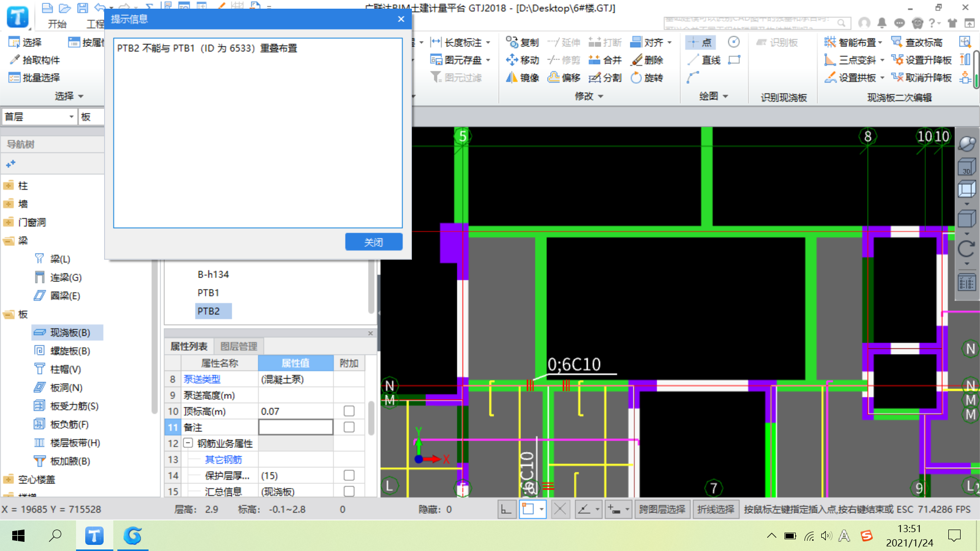
Task: Select PTB1 in component list
Action: (x=208, y=293)
